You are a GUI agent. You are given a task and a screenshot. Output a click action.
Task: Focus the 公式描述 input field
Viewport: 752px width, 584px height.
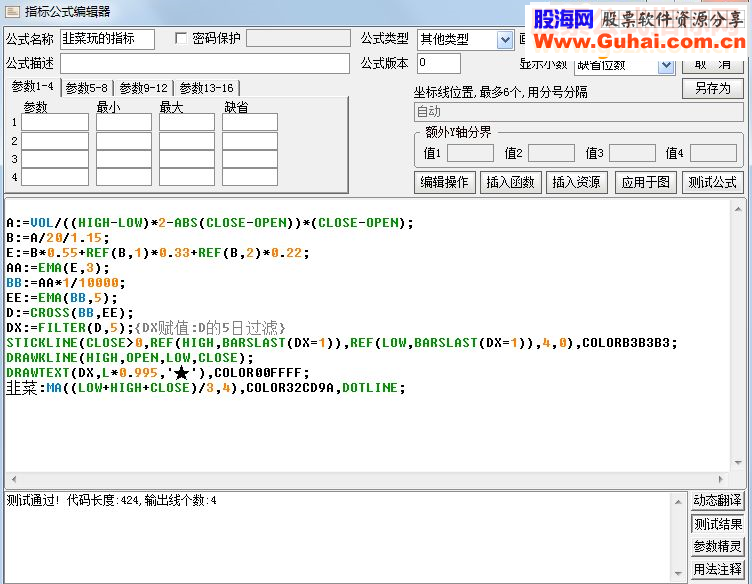tap(205, 63)
